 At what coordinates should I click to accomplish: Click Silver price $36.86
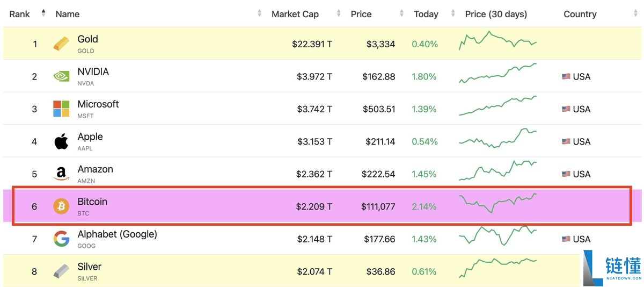point(382,271)
